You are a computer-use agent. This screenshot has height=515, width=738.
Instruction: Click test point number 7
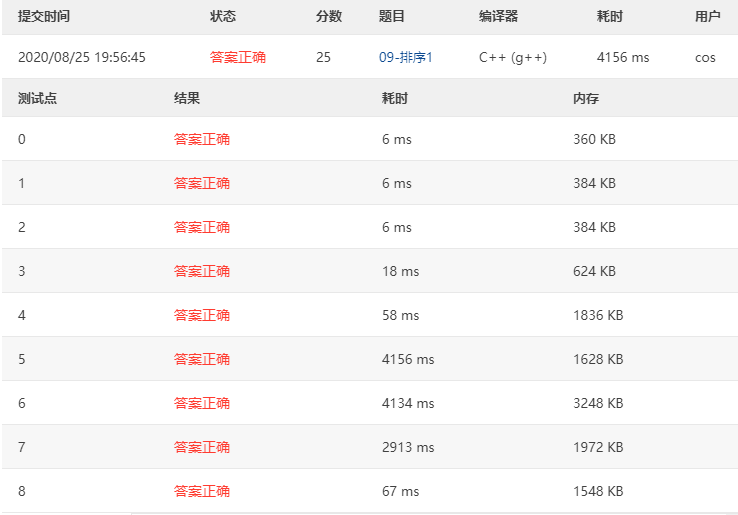click(22, 447)
